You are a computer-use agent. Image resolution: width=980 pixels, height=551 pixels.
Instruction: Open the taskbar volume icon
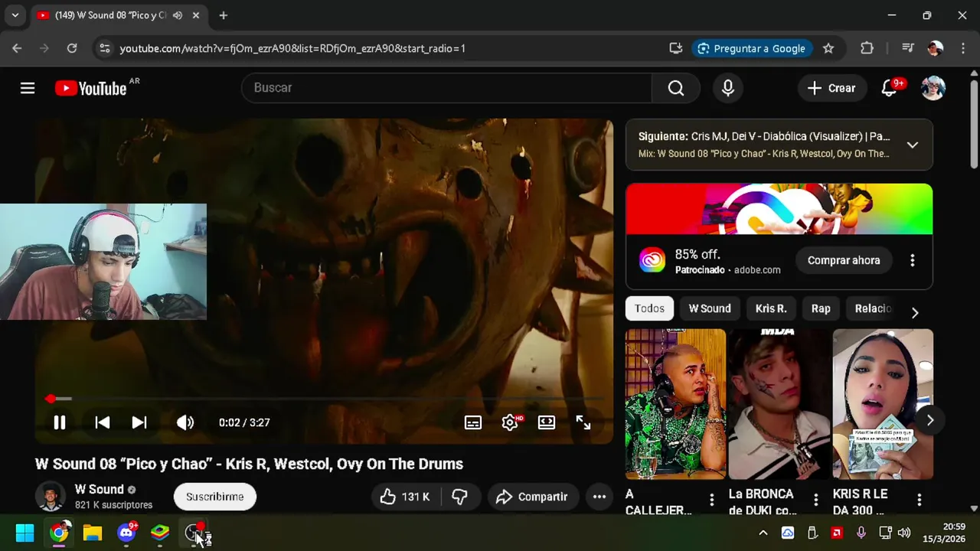tap(904, 533)
